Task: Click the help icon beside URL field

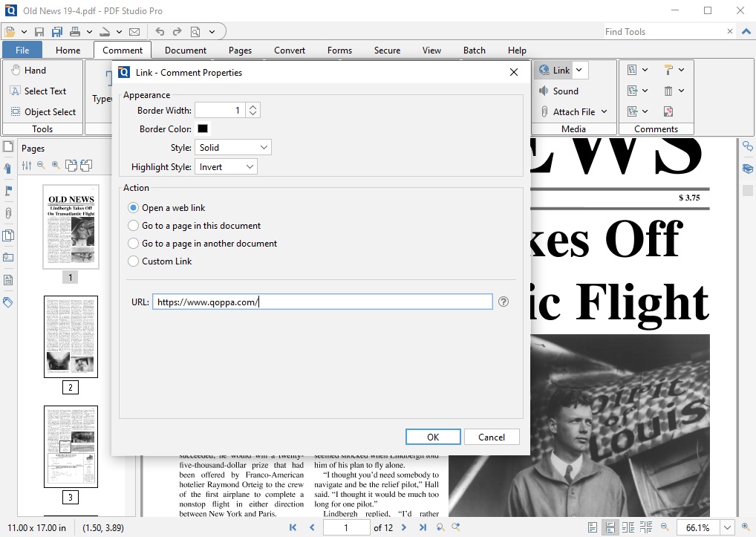Action: 504,302
